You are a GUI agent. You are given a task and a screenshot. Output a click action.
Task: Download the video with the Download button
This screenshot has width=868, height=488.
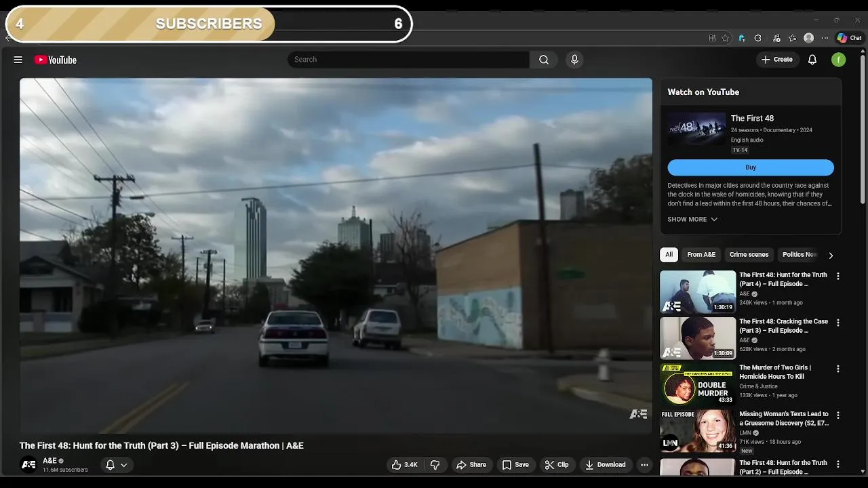pos(606,465)
